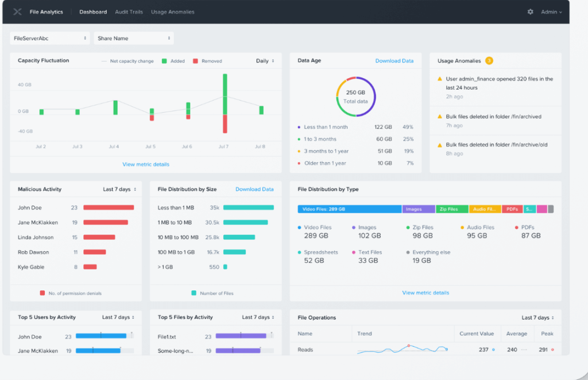Click the teal Number of Files legend square
This screenshot has height=380, width=588.
coord(194,293)
